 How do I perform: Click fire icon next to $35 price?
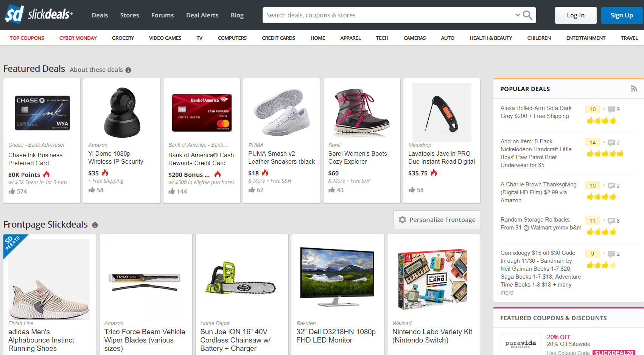click(105, 173)
